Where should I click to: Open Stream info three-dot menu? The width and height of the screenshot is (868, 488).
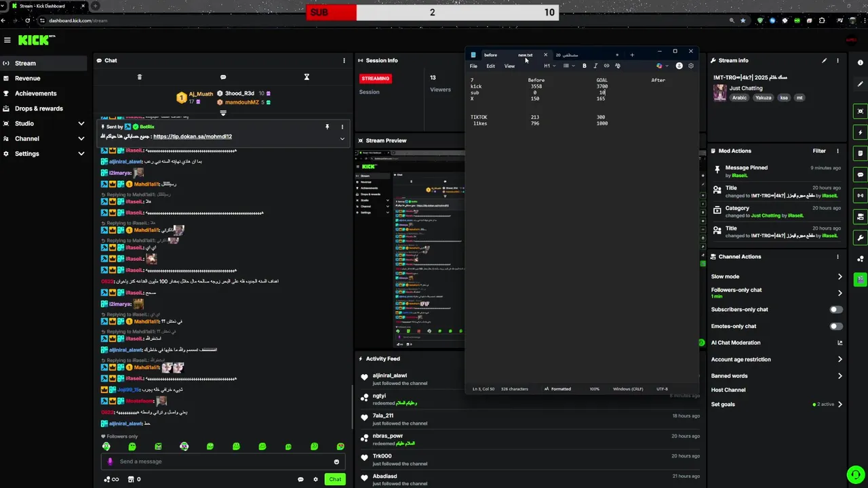coord(837,60)
